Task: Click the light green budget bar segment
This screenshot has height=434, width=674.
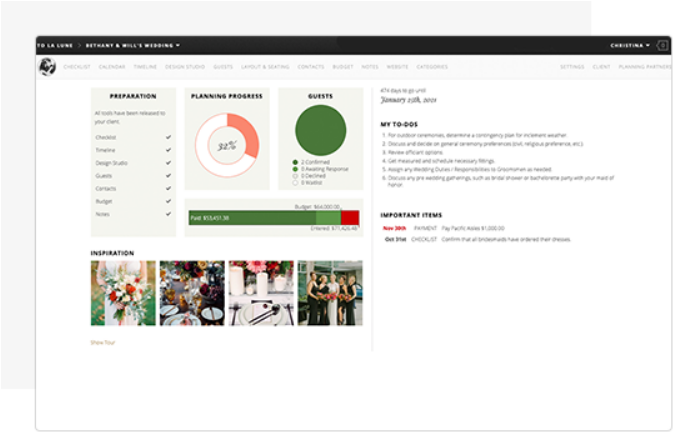Action: pyautogui.click(x=328, y=218)
